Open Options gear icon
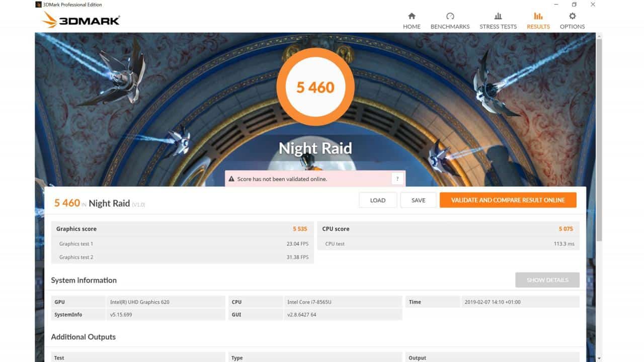The image size is (644, 362). (572, 16)
